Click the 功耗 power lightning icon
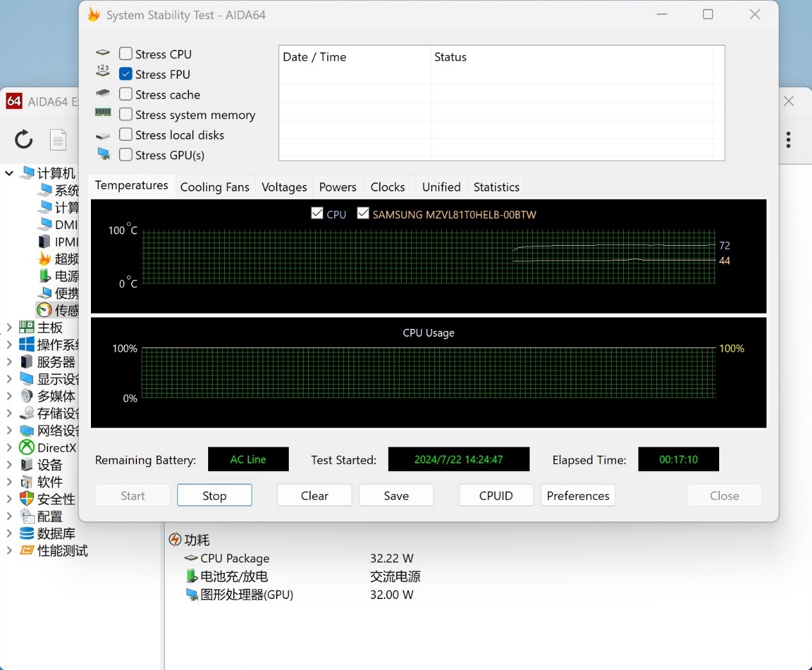Viewport: 812px width, 670px height. click(x=175, y=539)
